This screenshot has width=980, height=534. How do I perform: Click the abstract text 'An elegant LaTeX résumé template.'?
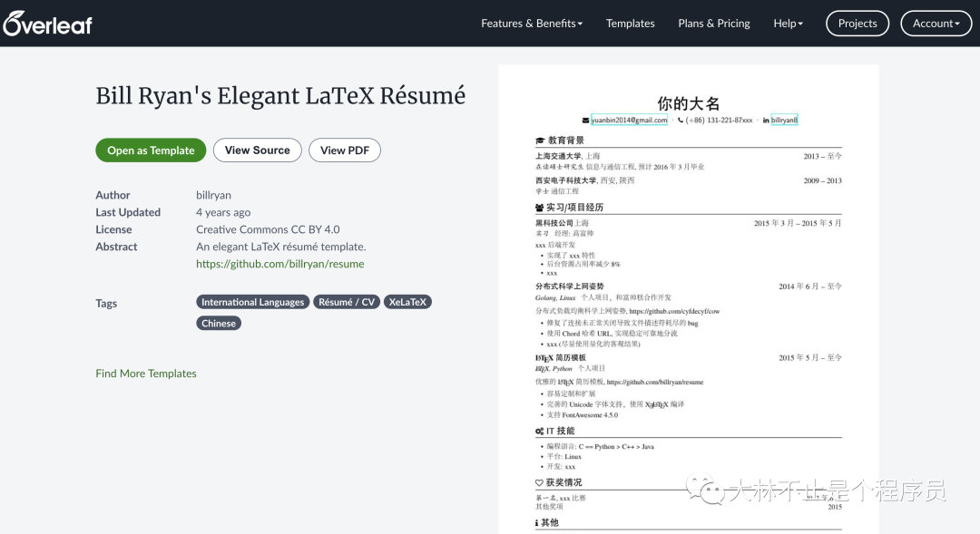[280, 247]
